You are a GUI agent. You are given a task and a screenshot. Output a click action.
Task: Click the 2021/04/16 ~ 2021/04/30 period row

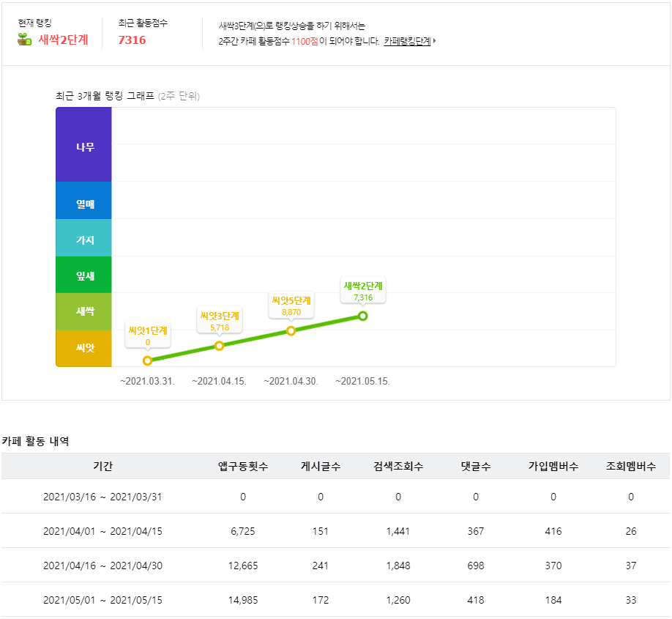click(336, 566)
